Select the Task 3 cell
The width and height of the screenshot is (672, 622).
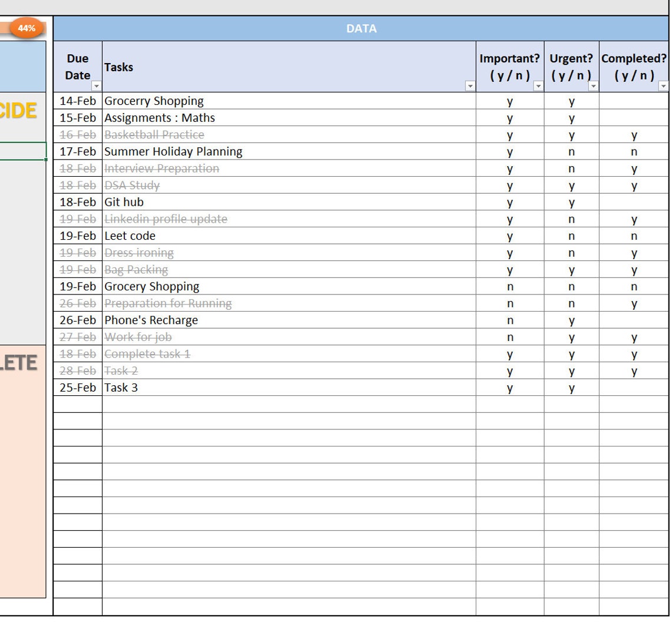click(121, 388)
